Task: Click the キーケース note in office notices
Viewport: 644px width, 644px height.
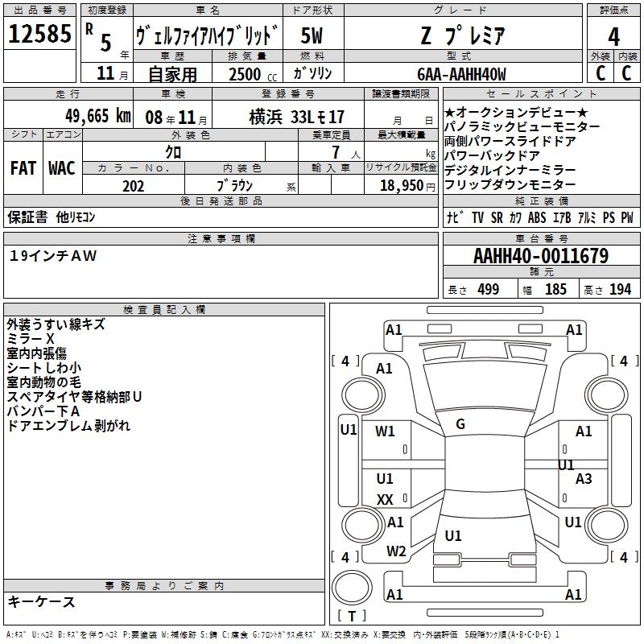Action: [42, 601]
